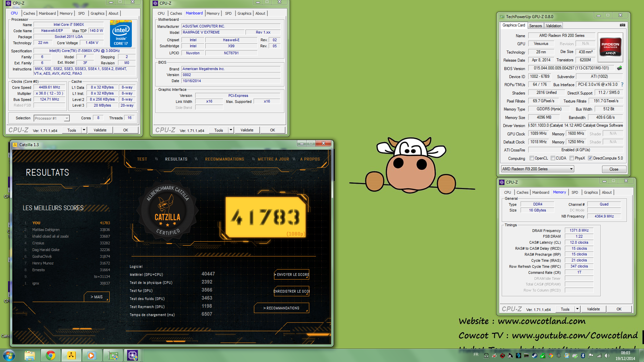The width and height of the screenshot is (644, 362).
Task: Click the bus interface question mark in GPU-Z
Action: [x=622, y=84]
